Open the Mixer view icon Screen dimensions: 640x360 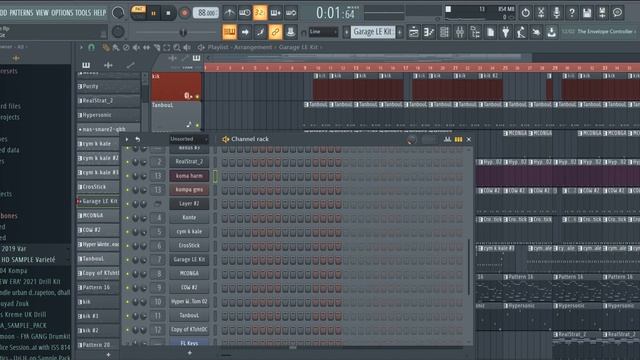[460, 32]
